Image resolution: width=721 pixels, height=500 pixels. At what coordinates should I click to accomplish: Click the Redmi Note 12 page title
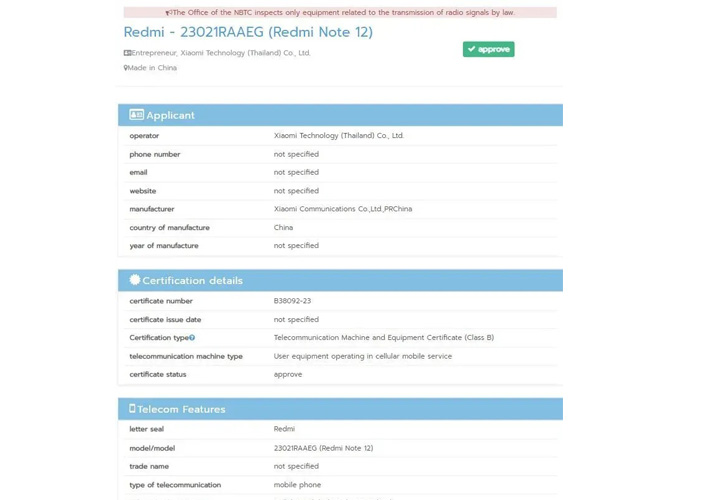click(248, 32)
